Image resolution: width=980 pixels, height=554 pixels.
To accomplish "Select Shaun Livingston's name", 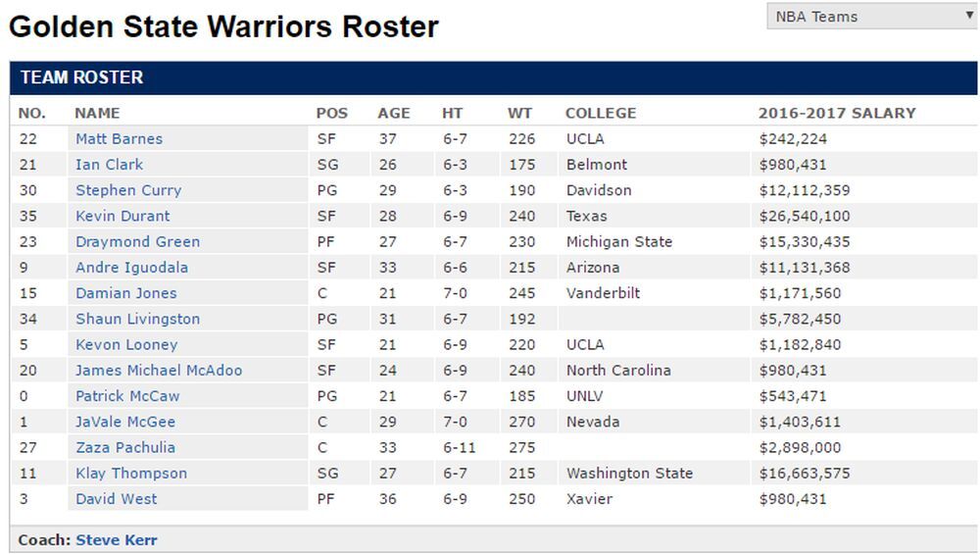I will coord(137,319).
